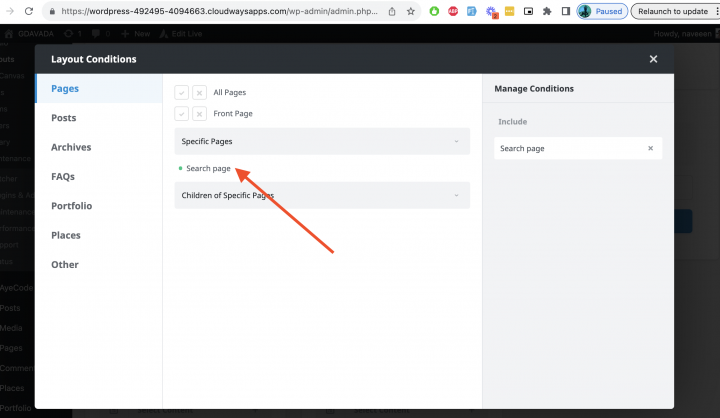Toggle the browser side panel icon
Viewport: 720px width, 418px height.
point(566,11)
